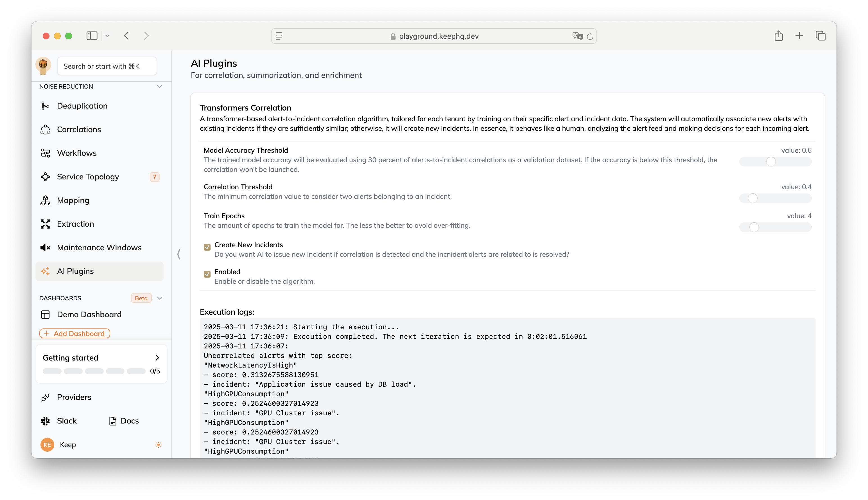
Task: Click the playground.keephq.dev address bar
Action: click(x=434, y=36)
